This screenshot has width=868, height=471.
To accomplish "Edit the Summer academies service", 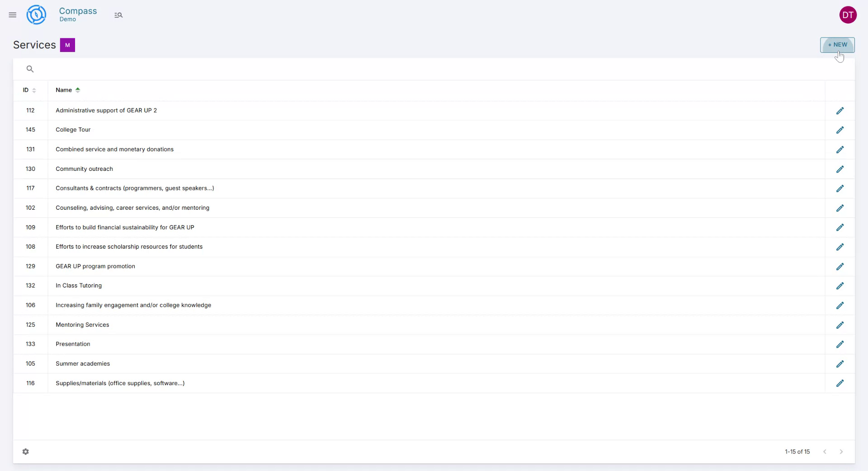I will (x=840, y=364).
